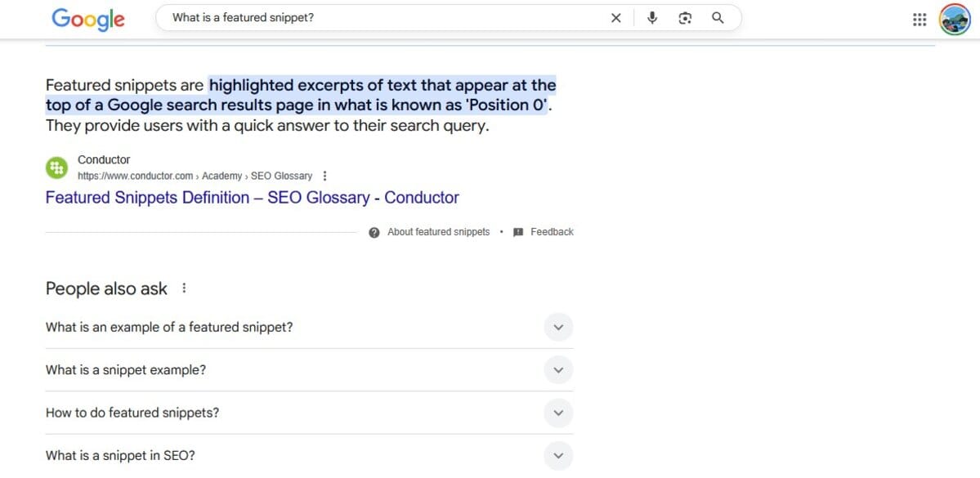
Task: Expand 'What is a snippet in SEO?'
Action: (558, 455)
